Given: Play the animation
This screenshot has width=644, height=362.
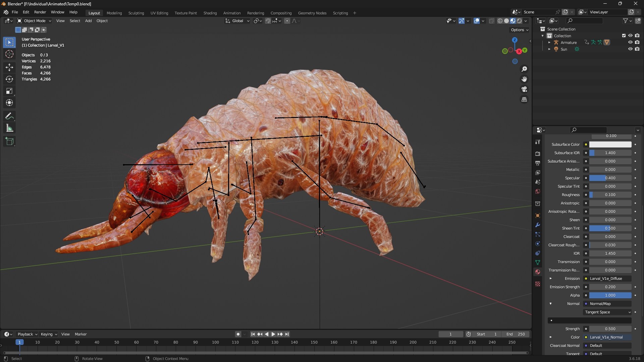Looking at the screenshot, I should (x=273, y=334).
